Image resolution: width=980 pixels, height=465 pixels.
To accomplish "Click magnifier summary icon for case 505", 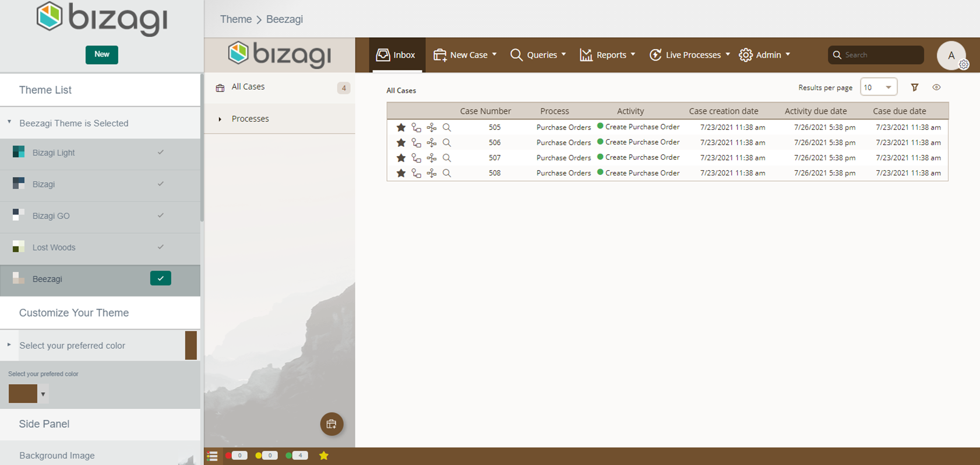I will click(x=447, y=127).
